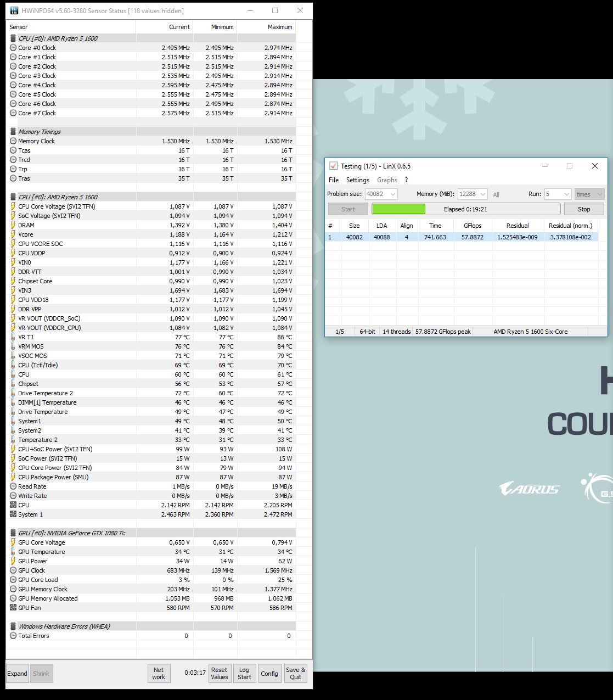This screenshot has width=613, height=700.
Task: Click the Expand button in HWiNFO64
Action: click(x=17, y=674)
